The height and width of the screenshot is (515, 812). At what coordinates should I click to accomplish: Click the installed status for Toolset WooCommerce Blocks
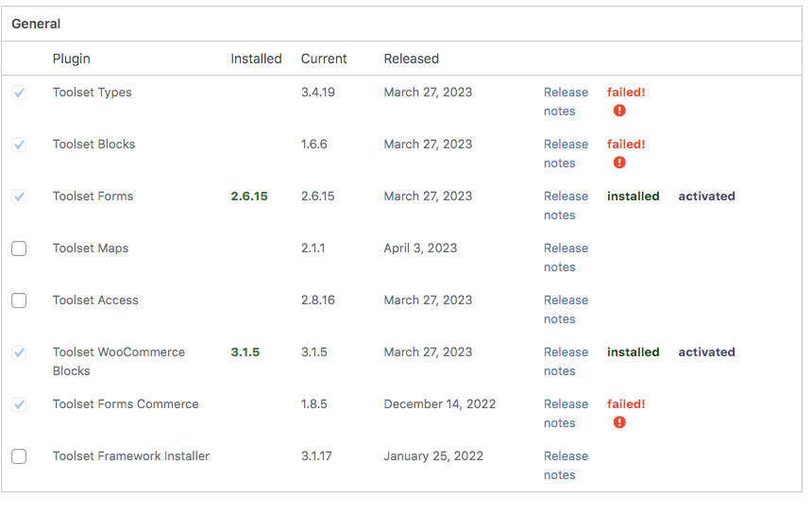(x=634, y=352)
